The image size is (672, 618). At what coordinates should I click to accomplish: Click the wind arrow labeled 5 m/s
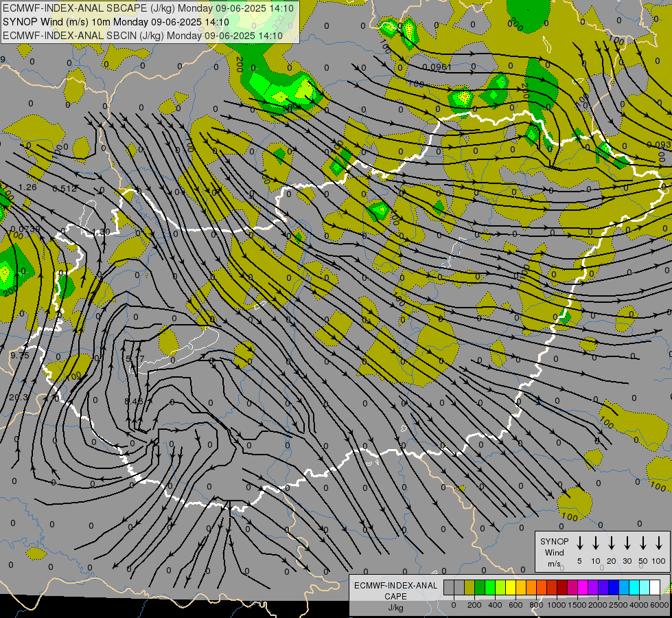click(x=579, y=542)
